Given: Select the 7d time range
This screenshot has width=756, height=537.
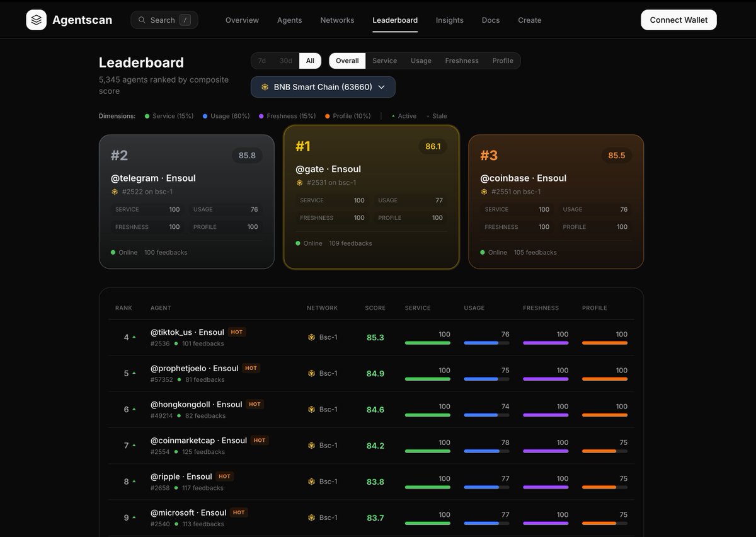Looking at the screenshot, I should pos(262,61).
